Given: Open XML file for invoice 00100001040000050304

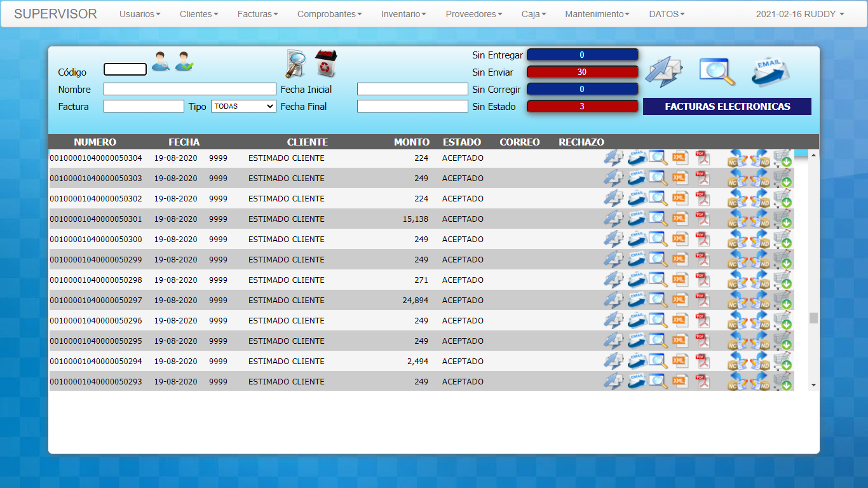Looking at the screenshot, I should pyautogui.click(x=680, y=158).
